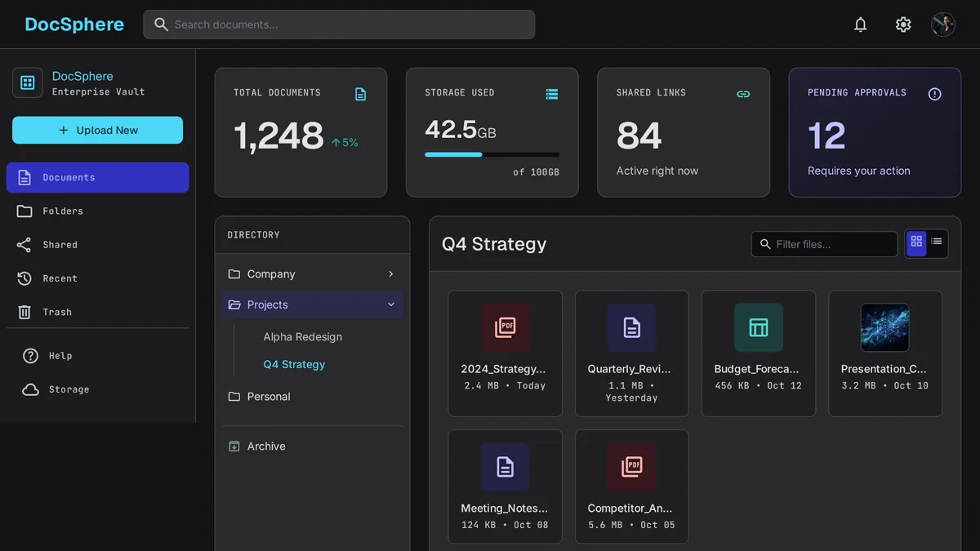Click the Search documents field
This screenshot has width=980, height=551.
point(339,24)
